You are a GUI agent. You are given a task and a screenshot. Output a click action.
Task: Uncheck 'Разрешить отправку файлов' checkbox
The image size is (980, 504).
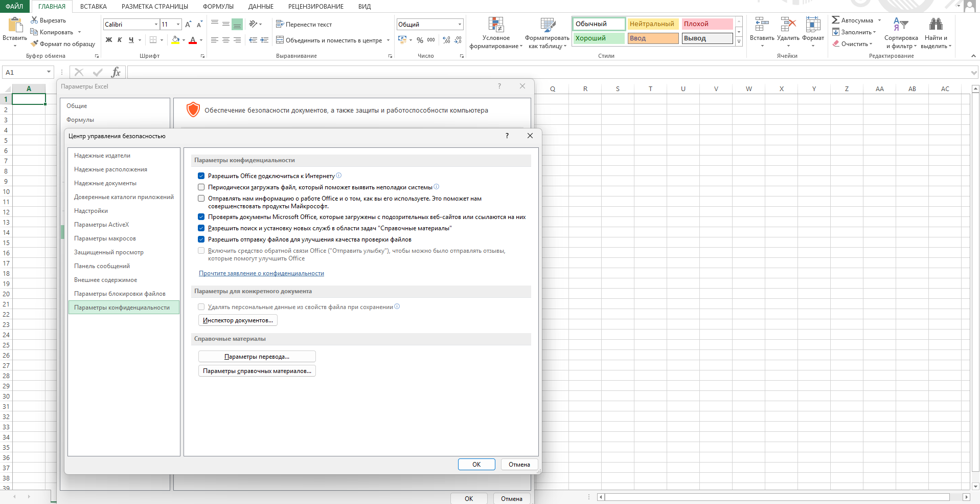tap(201, 239)
